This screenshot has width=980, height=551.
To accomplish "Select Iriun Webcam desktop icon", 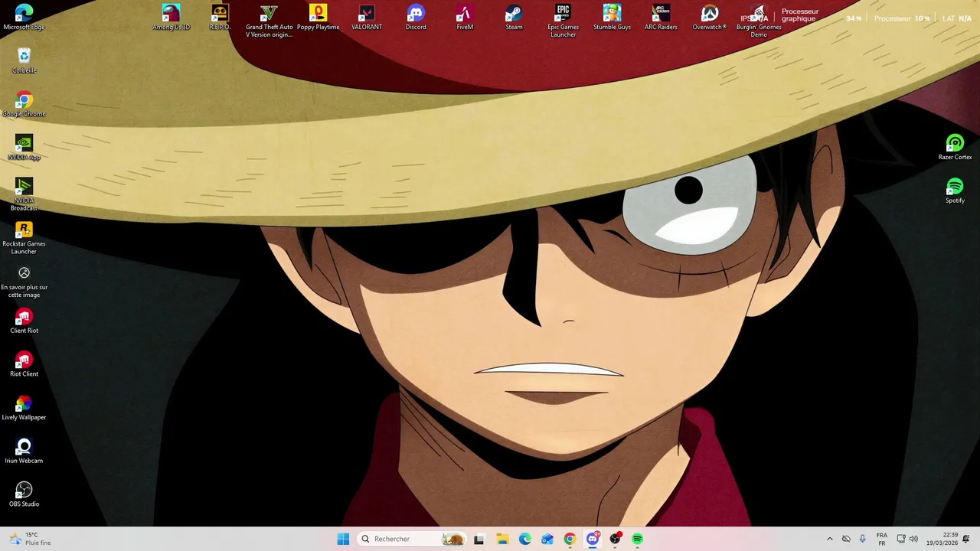I will (x=24, y=452).
